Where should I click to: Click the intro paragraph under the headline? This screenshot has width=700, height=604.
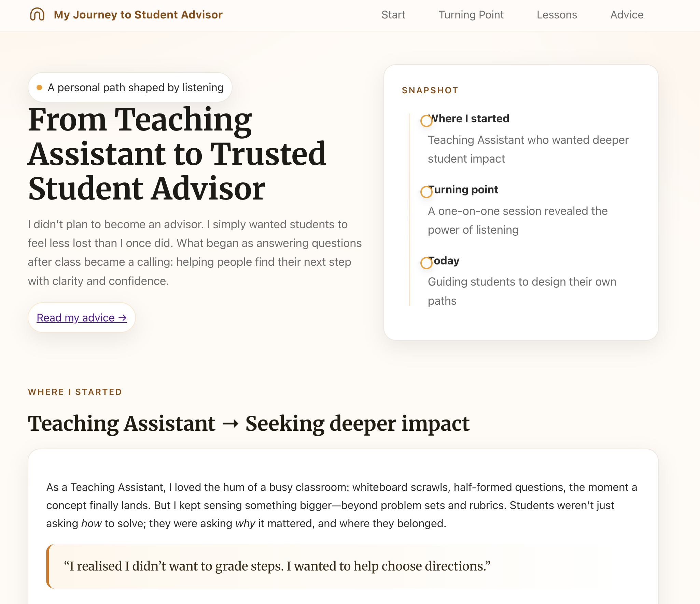[195, 252]
